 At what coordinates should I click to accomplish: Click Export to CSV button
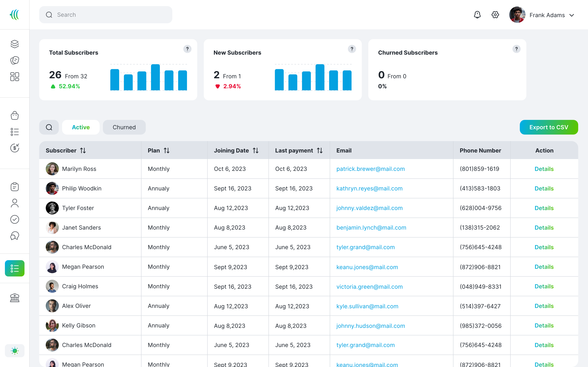click(x=549, y=127)
